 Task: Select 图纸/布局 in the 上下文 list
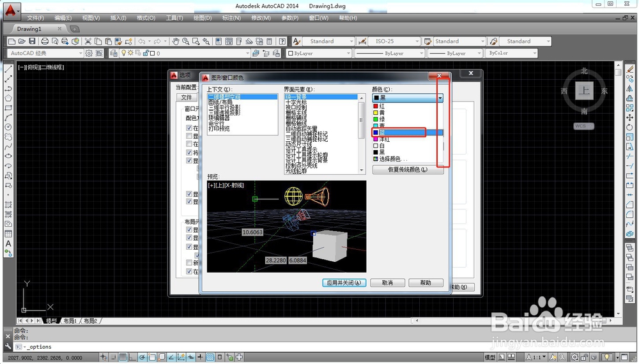[x=220, y=102]
